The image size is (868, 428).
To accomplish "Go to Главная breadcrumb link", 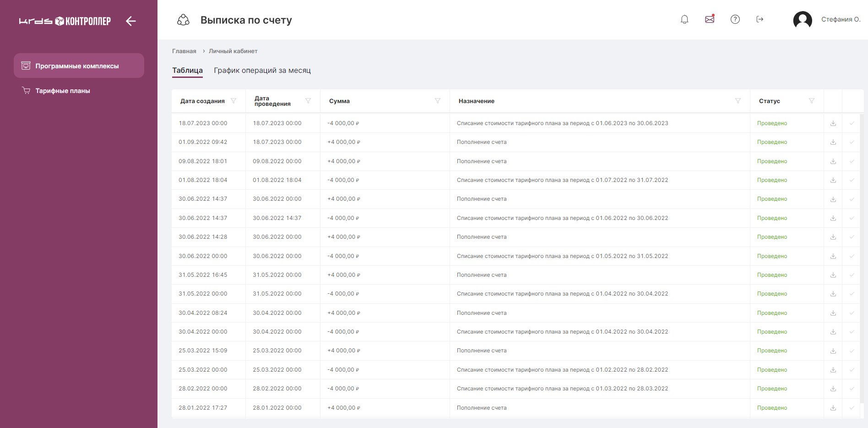I will point(184,51).
